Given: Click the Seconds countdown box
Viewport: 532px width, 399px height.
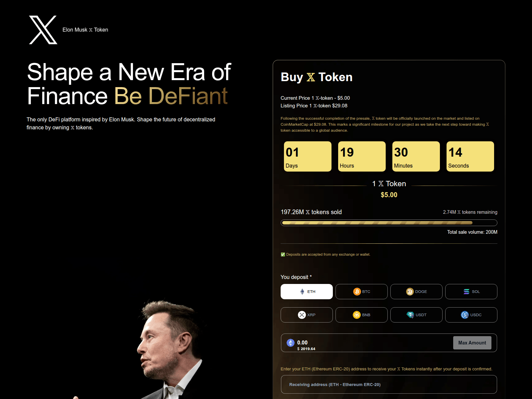Looking at the screenshot, I should (x=470, y=156).
